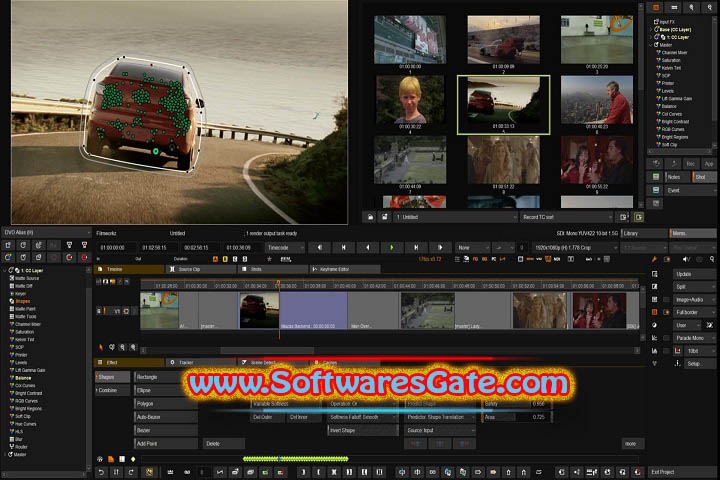Switch to the Source Clip tab
720x480 pixels.
coord(201,269)
